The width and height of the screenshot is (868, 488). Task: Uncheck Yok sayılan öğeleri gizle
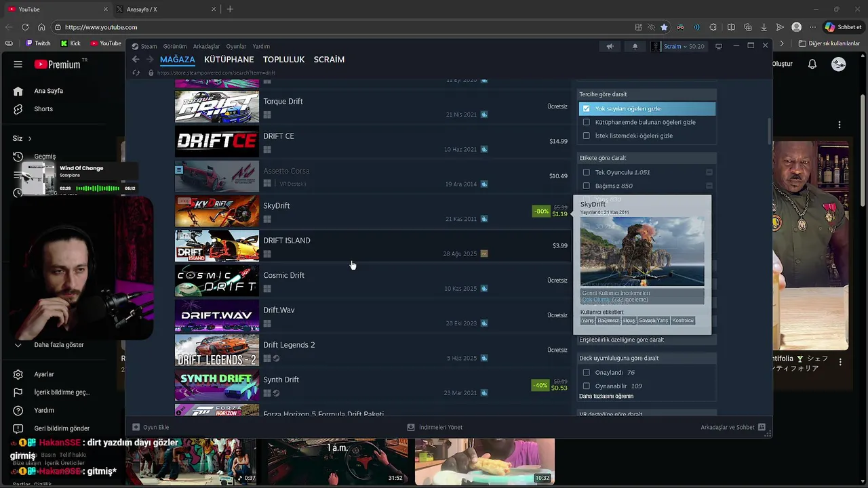click(587, 108)
